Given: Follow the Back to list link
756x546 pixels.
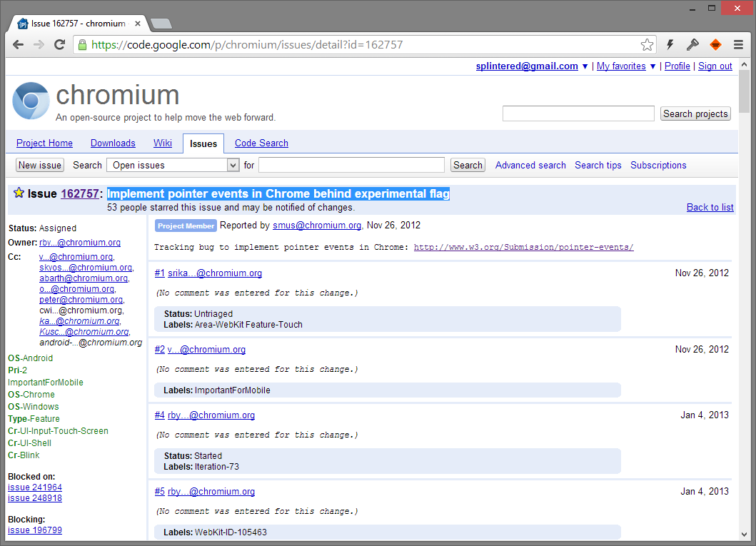Looking at the screenshot, I should click(710, 207).
